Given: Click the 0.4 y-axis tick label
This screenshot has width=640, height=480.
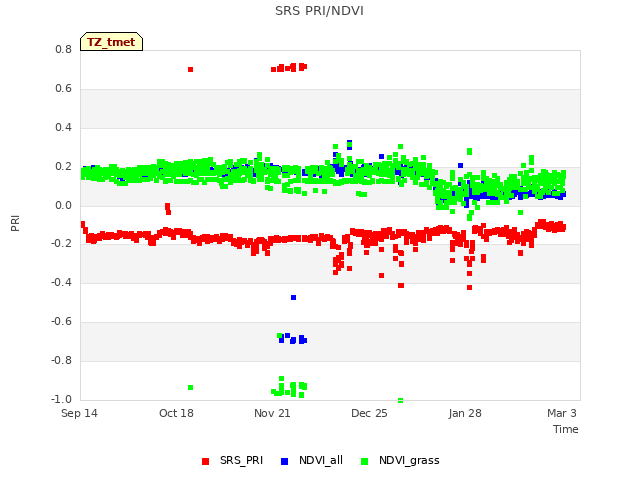Looking at the screenshot, I should (x=63, y=127).
